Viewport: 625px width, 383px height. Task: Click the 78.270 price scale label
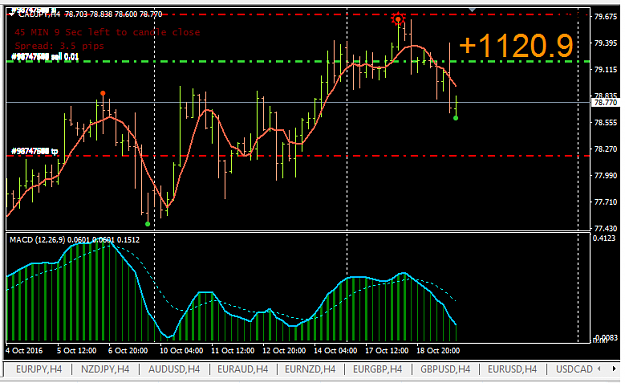coord(605,149)
